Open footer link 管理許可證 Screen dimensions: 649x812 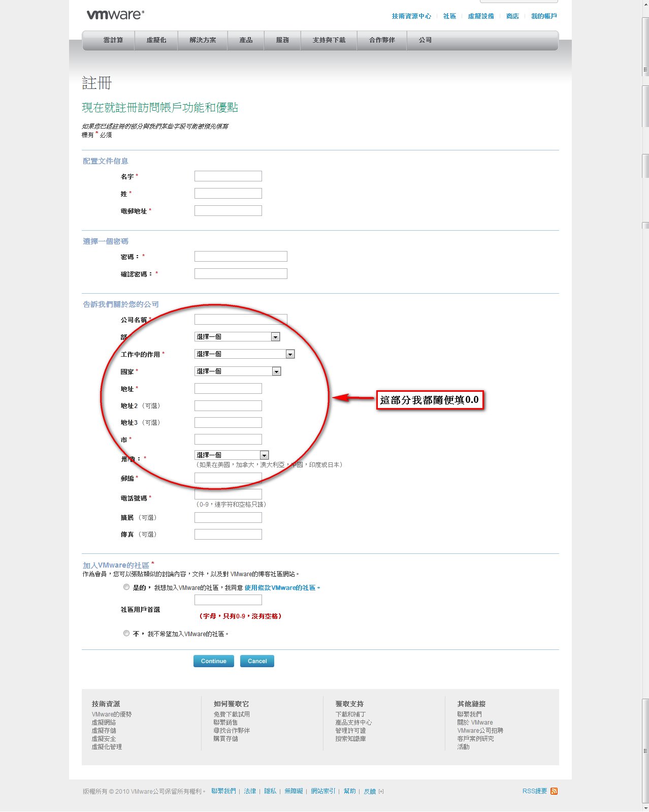[x=351, y=731]
